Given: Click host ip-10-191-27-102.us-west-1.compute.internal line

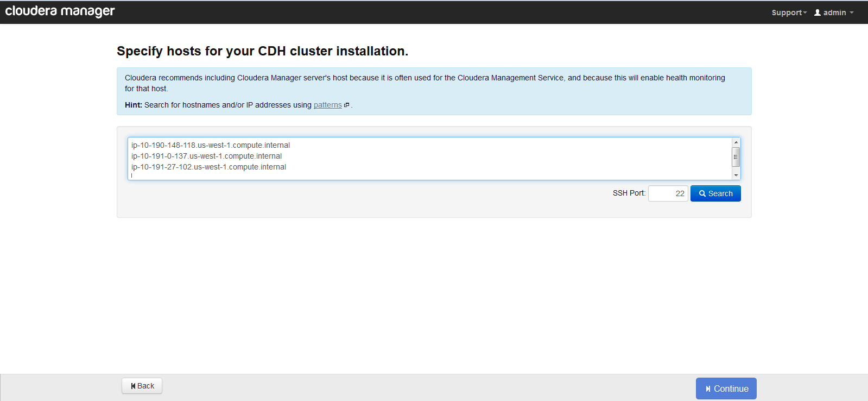Looking at the screenshot, I should pyautogui.click(x=208, y=167).
